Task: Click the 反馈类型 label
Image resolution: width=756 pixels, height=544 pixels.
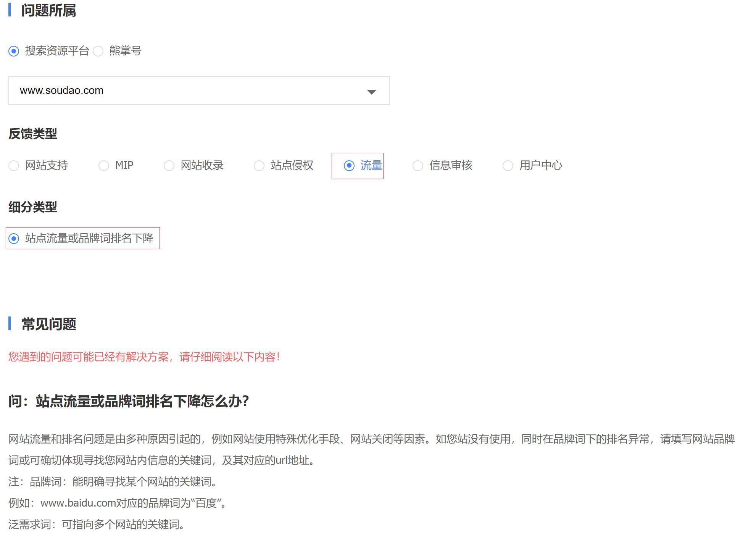Action: pyautogui.click(x=33, y=134)
